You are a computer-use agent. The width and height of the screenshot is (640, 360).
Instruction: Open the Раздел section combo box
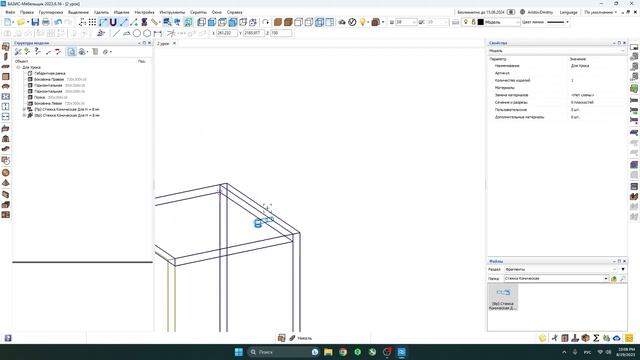pyautogui.click(x=560, y=269)
